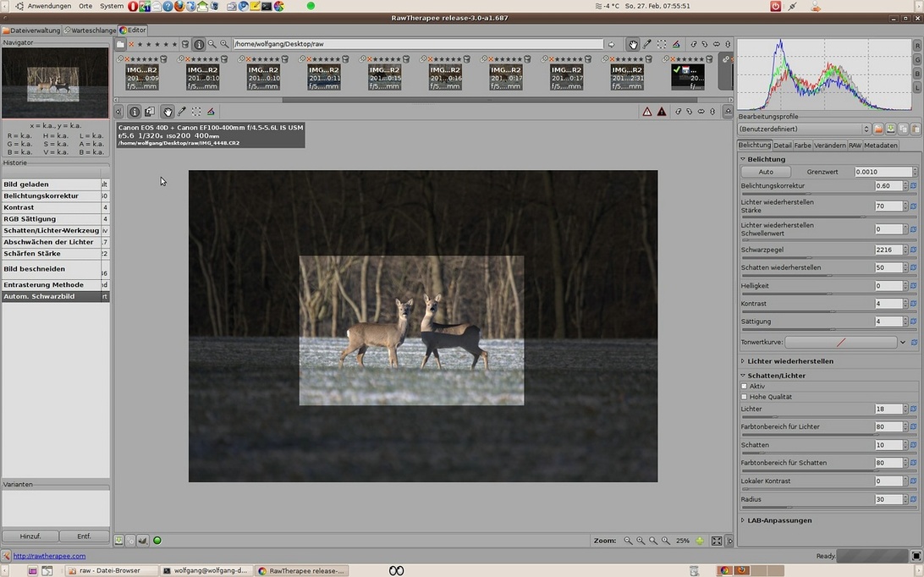Pick the white balance eyedropper in editor toolbar
Screen dimensions: 924x577
click(x=182, y=112)
